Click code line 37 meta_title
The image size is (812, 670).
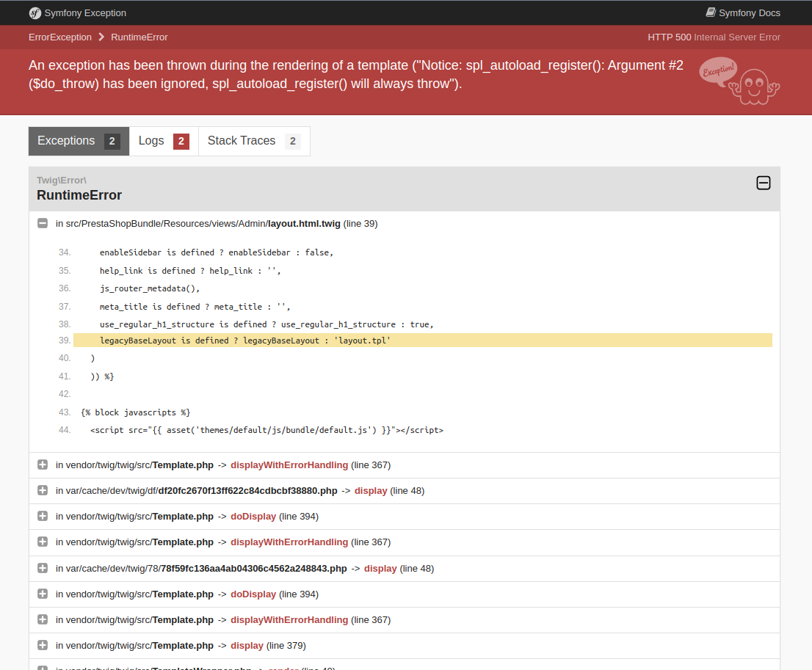[195, 307]
